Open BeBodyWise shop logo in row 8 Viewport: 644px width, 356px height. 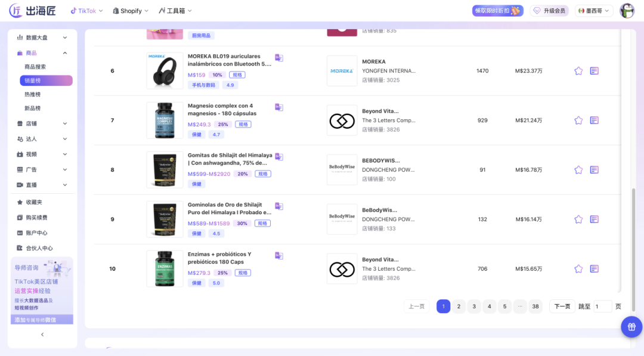coord(342,170)
